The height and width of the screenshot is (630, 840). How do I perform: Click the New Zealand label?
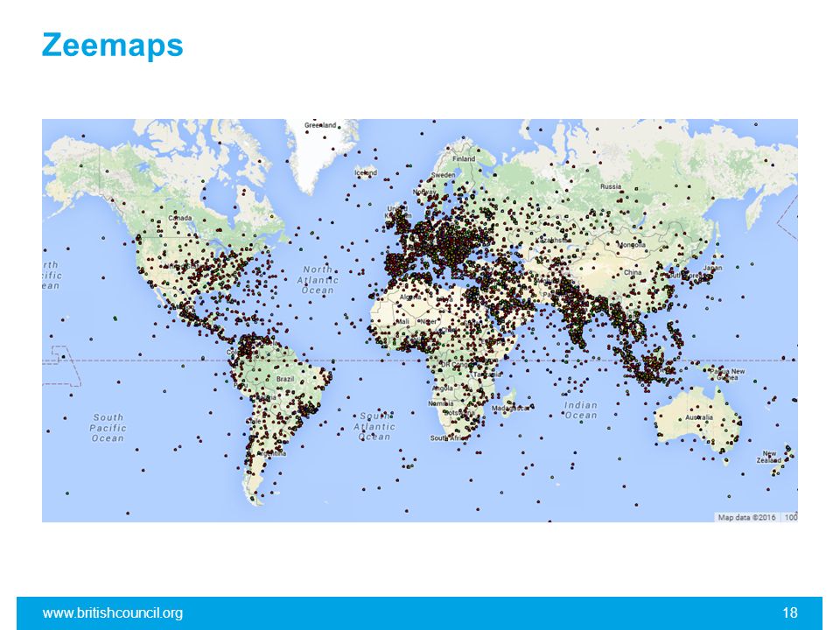(769, 457)
